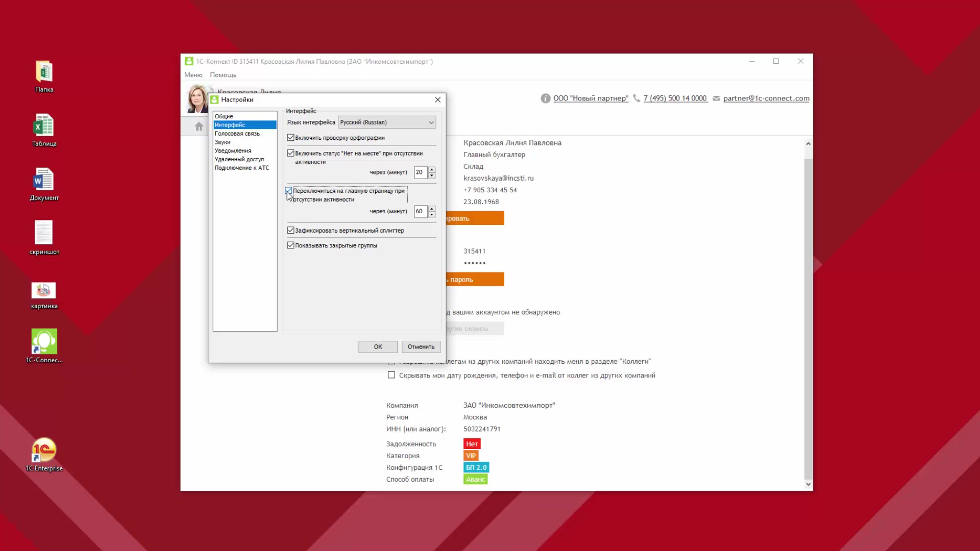Toggle the 'Нет на месте' status checkbox
This screenshot has height=551, width=980.
(x=290, y=153)
